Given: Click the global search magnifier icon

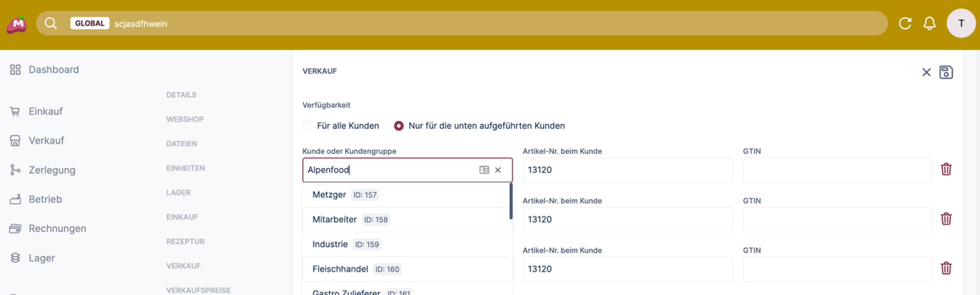Looking at the screenshot, I should coord(50,24).
